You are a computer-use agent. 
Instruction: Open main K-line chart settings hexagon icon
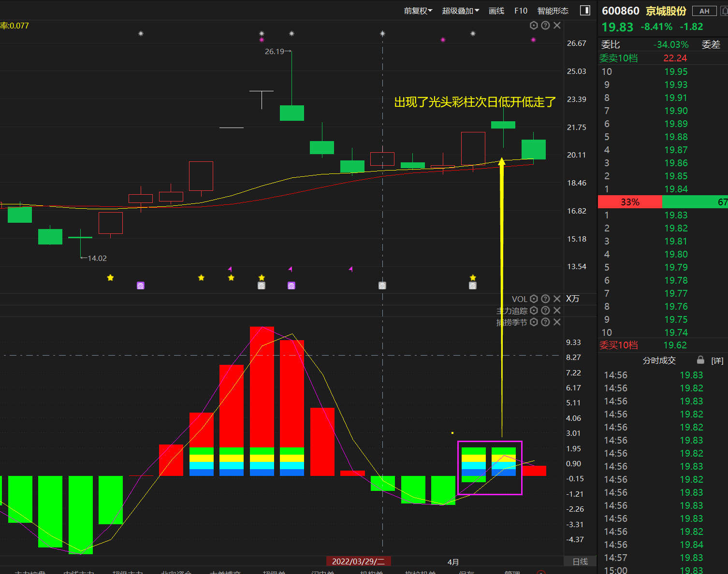click(534, 25)
